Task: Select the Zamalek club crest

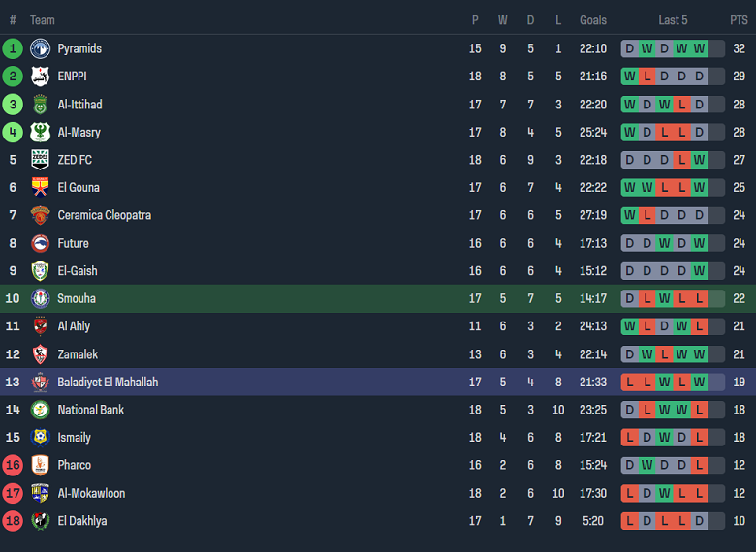Action: [x=40, y=354]
